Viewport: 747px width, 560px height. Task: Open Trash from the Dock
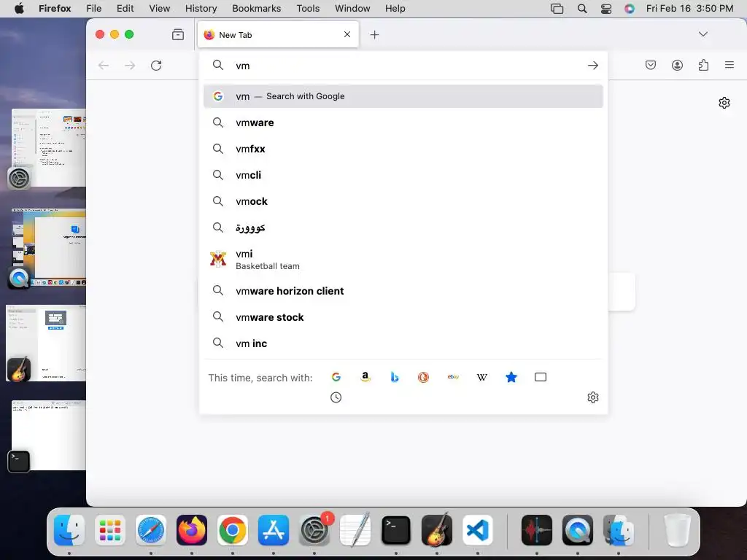tap(677, 530)
